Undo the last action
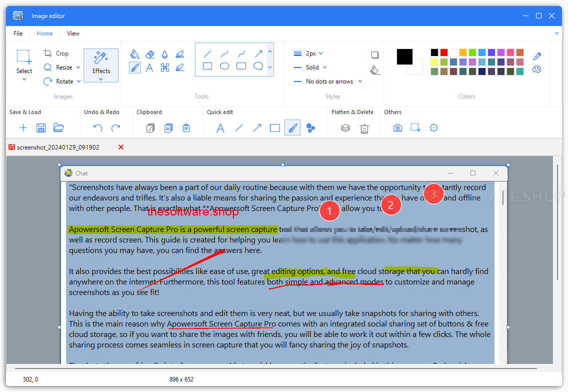Viewport: 568px width, 392px height. [x=97, y=128]
